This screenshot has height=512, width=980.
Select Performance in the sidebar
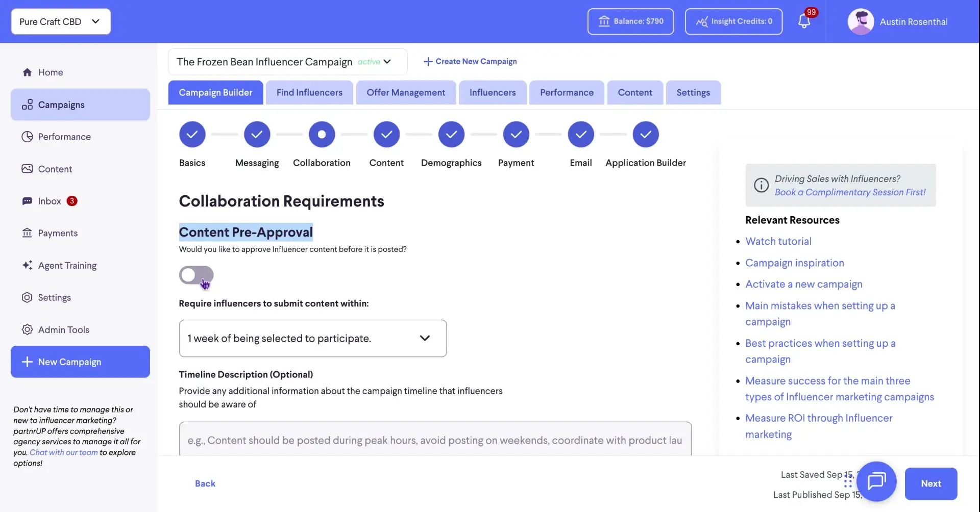[x=64, y=136]
